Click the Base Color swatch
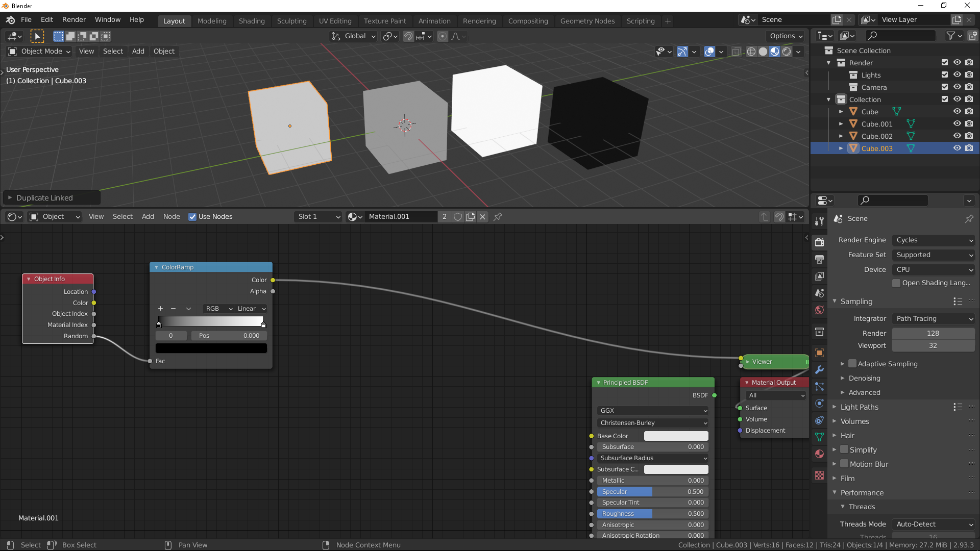980x551 pixels. pyautogui.click(x=676, y=436)
